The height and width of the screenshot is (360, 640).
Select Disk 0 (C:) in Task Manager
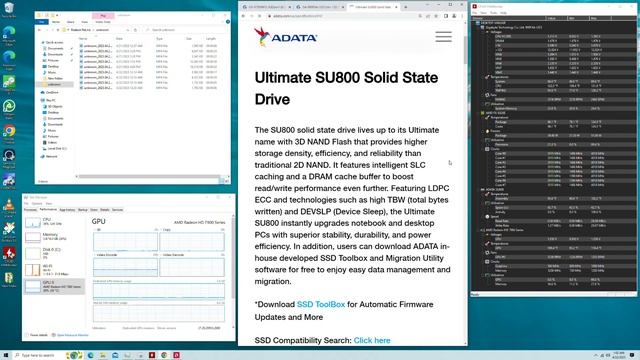[x=54, y=253]
